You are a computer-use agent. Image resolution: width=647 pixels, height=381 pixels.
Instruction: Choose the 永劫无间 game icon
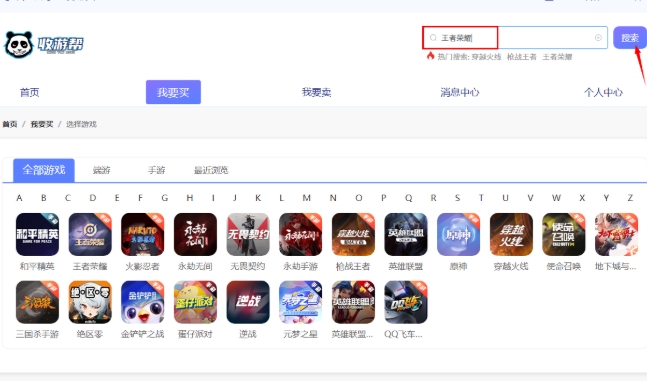tap(195, 234)
